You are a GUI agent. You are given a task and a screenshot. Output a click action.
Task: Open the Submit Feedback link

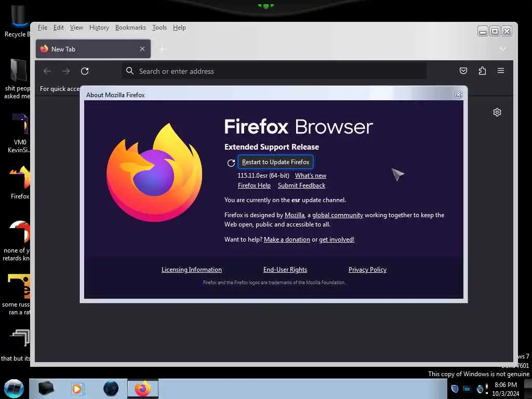[301, 185]
